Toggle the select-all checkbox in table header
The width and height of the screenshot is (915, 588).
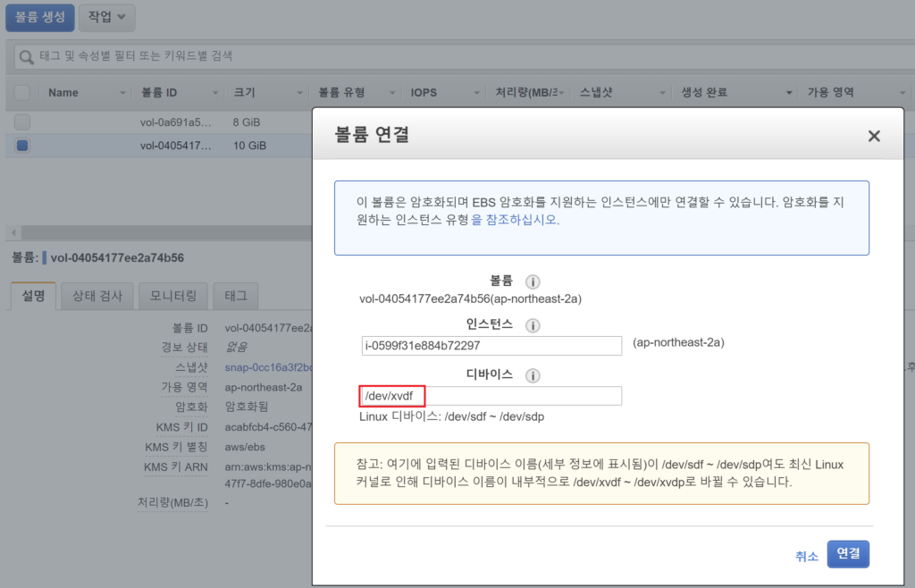point(22,92)
